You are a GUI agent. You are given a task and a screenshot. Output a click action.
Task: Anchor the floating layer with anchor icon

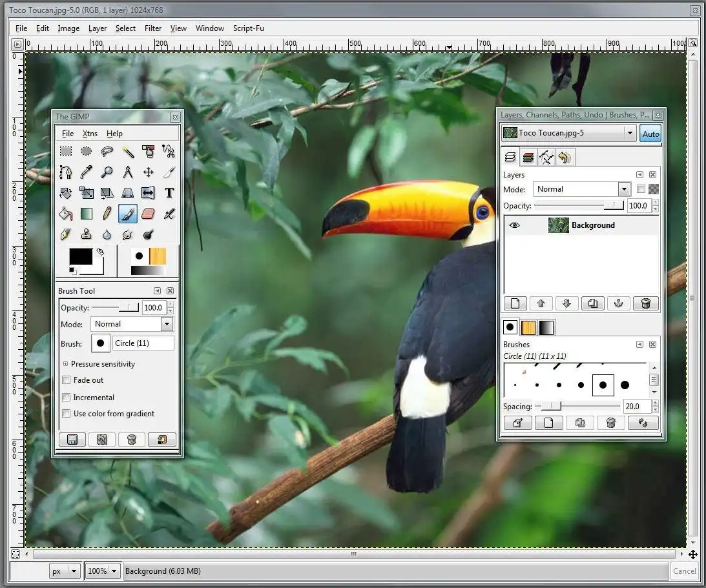click(618, 303)
